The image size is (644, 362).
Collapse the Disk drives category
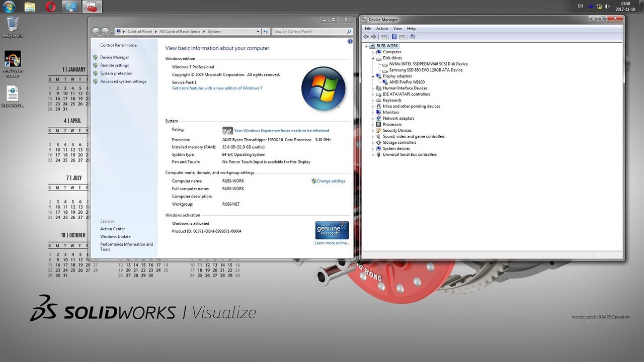click(x=373, y=58)
